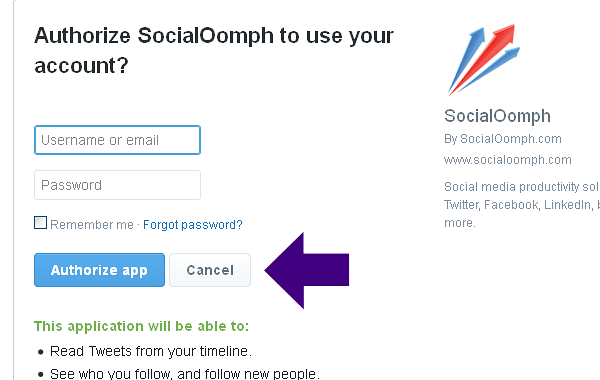Open the www.socialoomph.com address
Screen dimensions: 600x380
pos(508,160)
